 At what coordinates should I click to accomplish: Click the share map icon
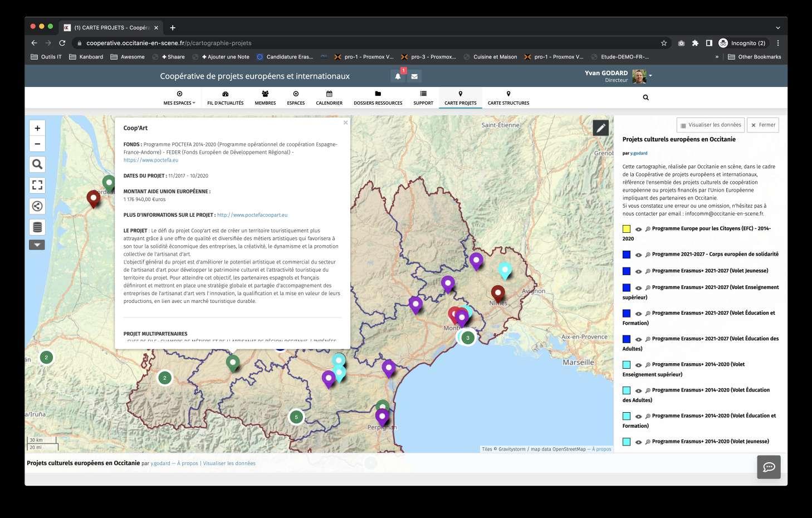click(37, 206)
